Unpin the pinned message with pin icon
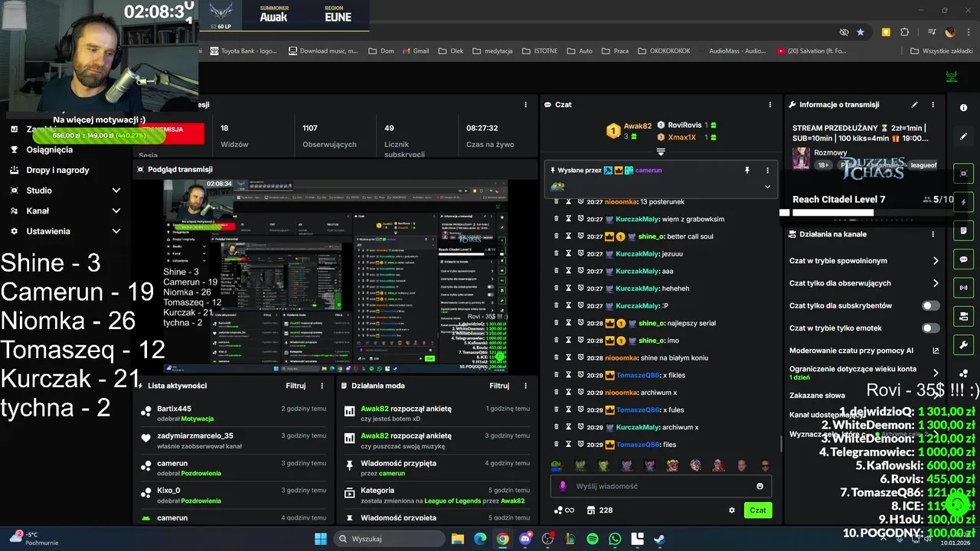980x551 pixels. 747,170
